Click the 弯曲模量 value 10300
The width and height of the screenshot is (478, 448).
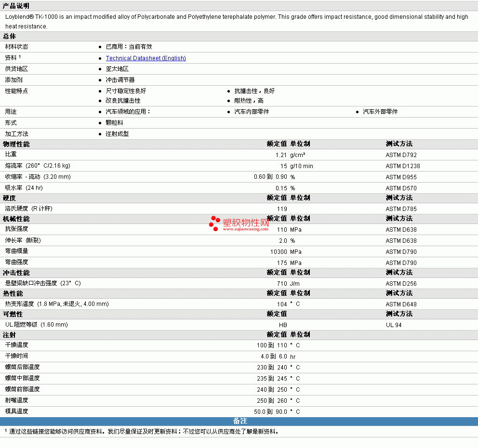[x=279, y=252]
